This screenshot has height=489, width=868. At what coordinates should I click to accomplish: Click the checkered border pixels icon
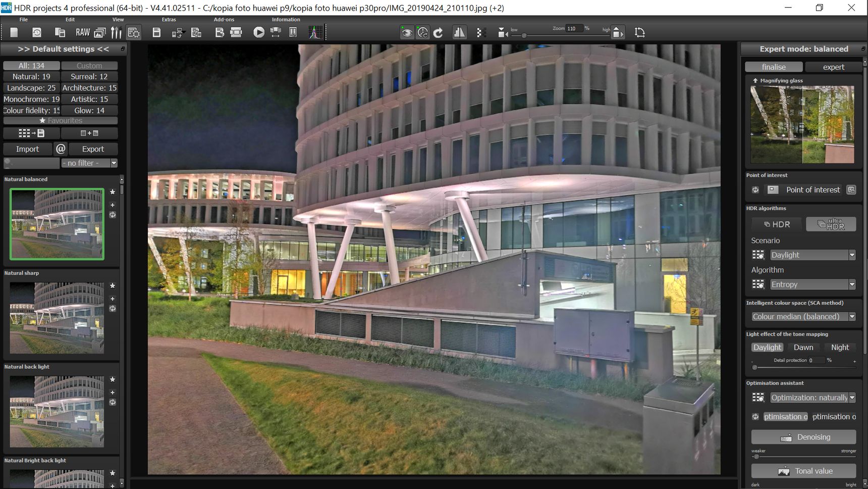481,32
